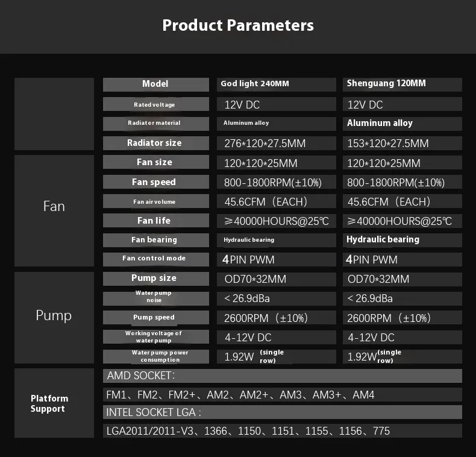The width and height of the screenshot is (476, 457).
Task: Click the Fan life row label
Action: [x=154, y=221]
